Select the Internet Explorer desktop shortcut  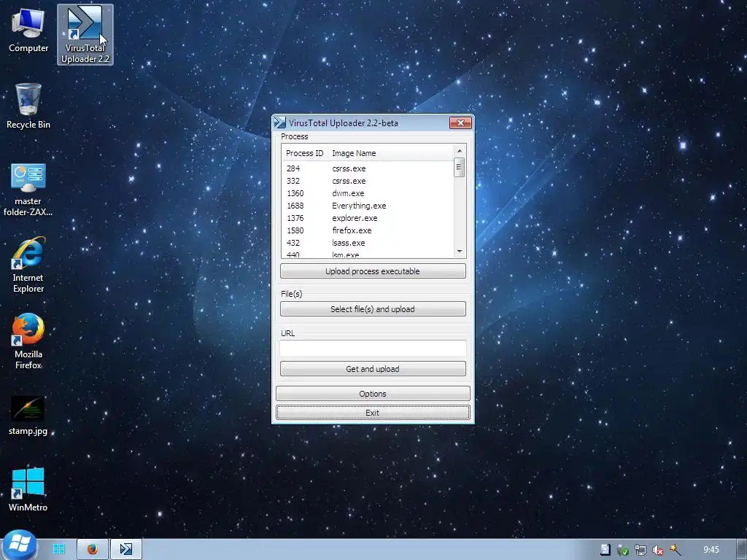pyautogui.click(x=28, y=264)
